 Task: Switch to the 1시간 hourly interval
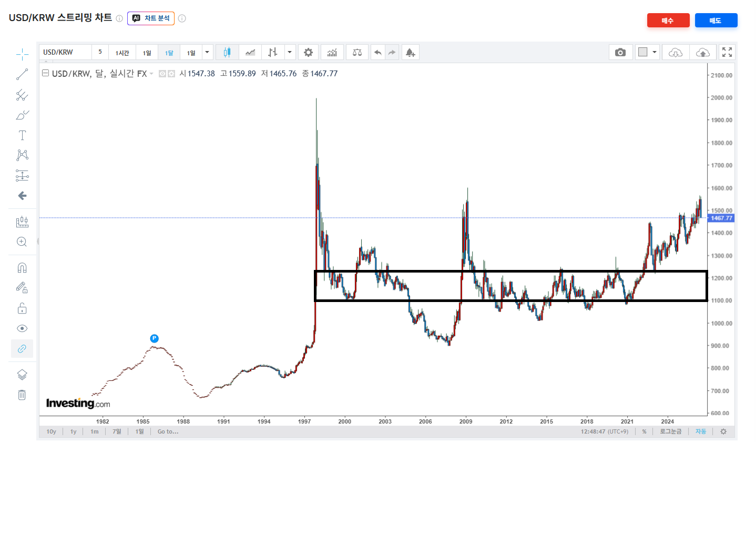122,53
